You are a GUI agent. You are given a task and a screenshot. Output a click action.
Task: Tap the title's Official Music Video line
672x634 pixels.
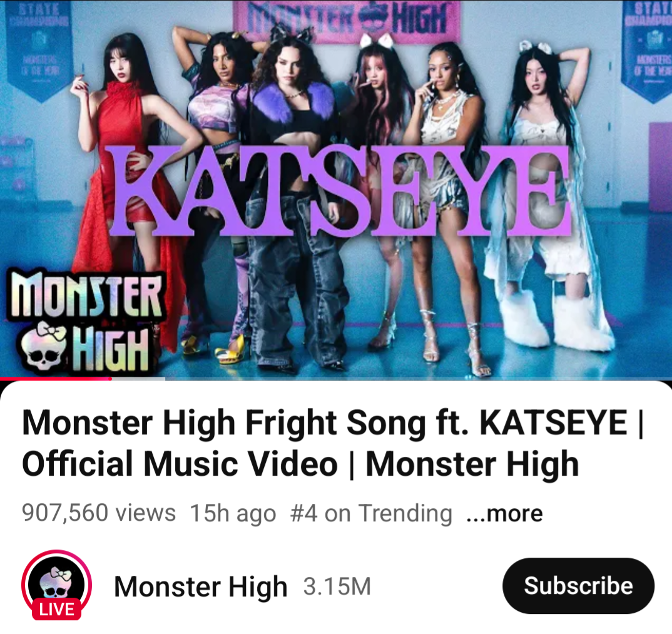click(x=180, y=464)
